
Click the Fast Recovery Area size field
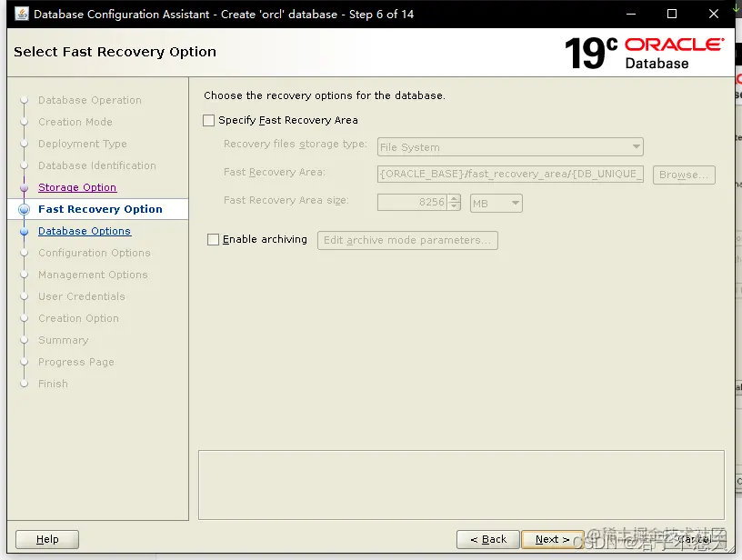(412, 203)
